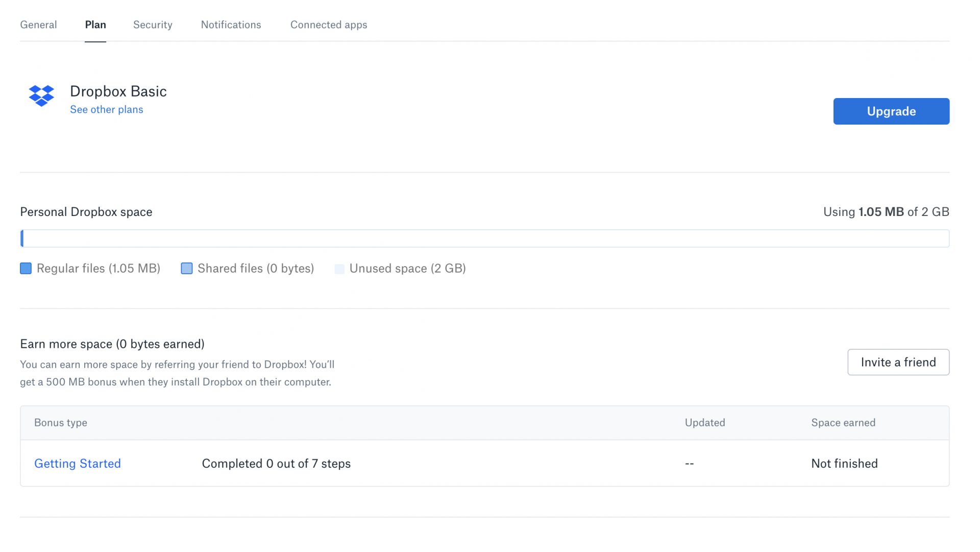This screenshot has width=980, height=552.
Task: Click the Personal Dropbox space usage bar
Action: pyautogui.click(x=484, y=238)
